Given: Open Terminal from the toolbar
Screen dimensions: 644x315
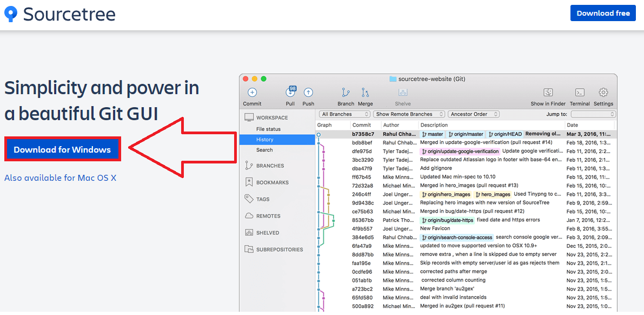Looking at the screenshot, I should (580, 93).
